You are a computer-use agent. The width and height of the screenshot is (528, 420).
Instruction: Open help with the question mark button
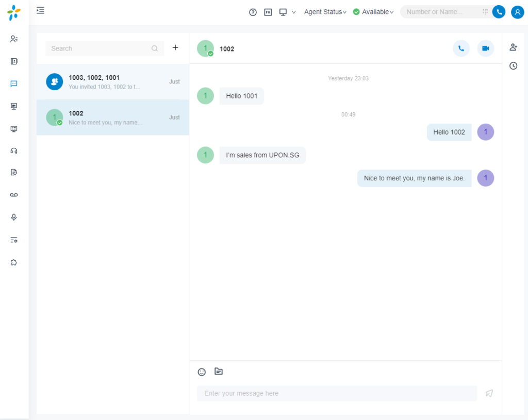(253, 11)
